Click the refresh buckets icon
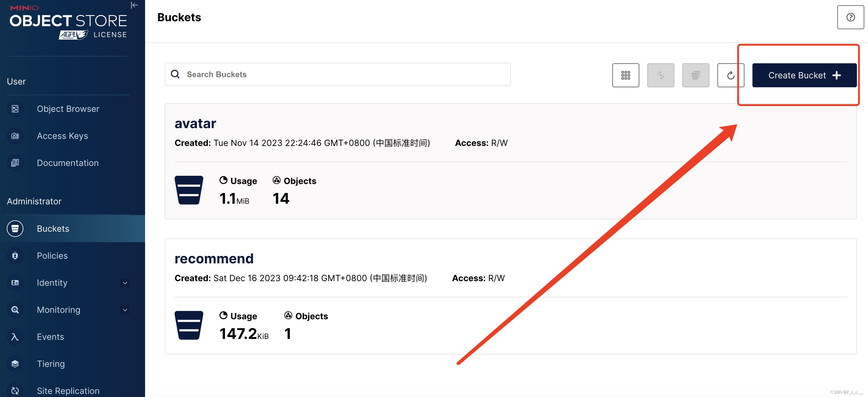Viewport: 868px width, 397px height. click(x=730, y=75)
